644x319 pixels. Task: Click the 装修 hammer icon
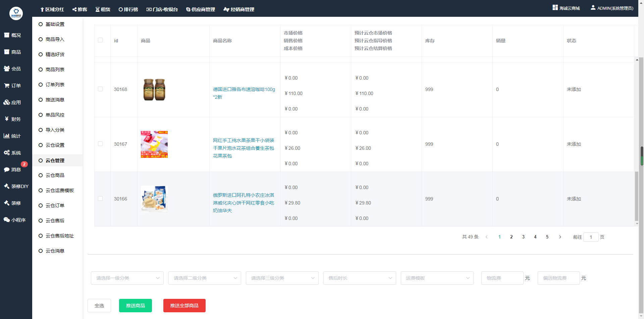point(7,203)
